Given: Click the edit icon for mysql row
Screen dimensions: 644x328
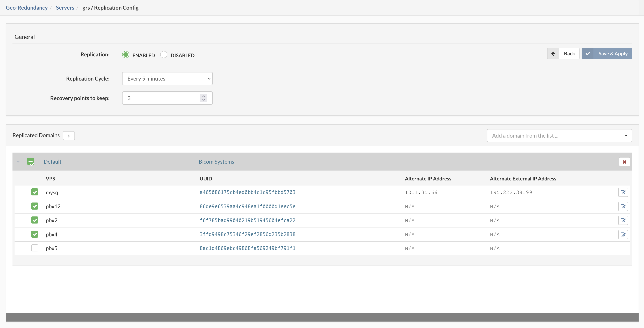Looking at the screenshot, I should 623,192.
